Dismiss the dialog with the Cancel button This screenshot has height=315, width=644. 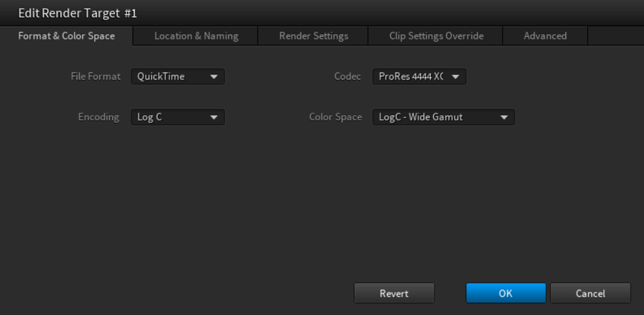pyautogui.click(x=590, y=293)
